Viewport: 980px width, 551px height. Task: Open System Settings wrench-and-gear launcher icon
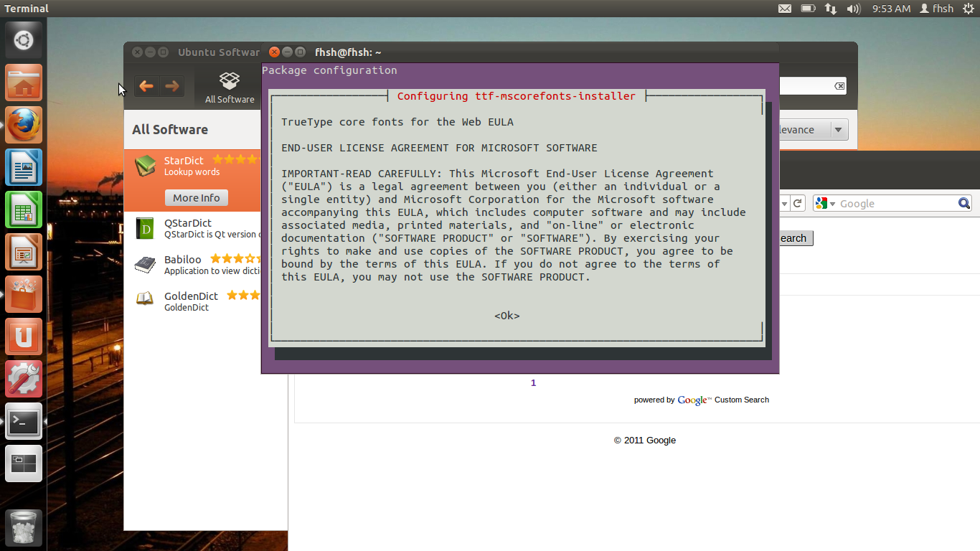point(24,379)
